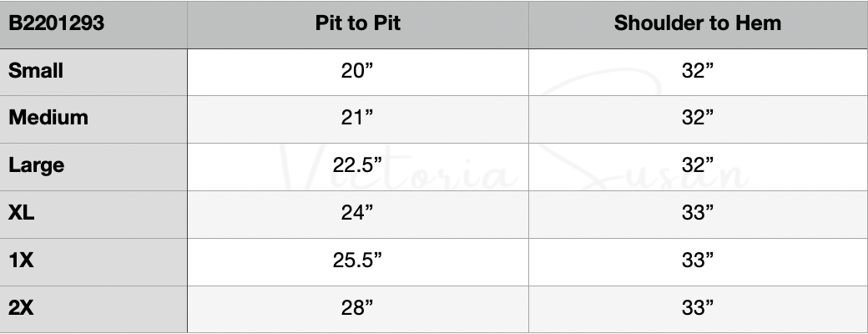Select the Pit to Pit column header
Screen dimensions: 868x334
pyautogui.click(x=358, y=23)
